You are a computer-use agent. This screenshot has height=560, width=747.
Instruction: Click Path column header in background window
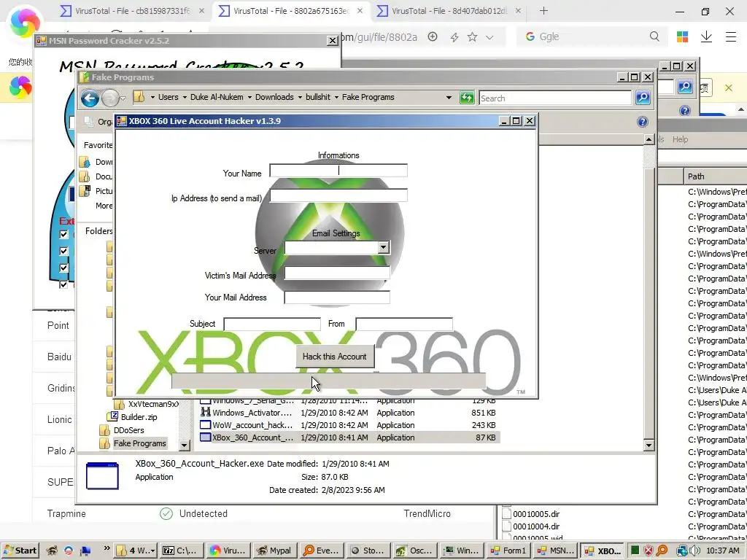(715, 176)
